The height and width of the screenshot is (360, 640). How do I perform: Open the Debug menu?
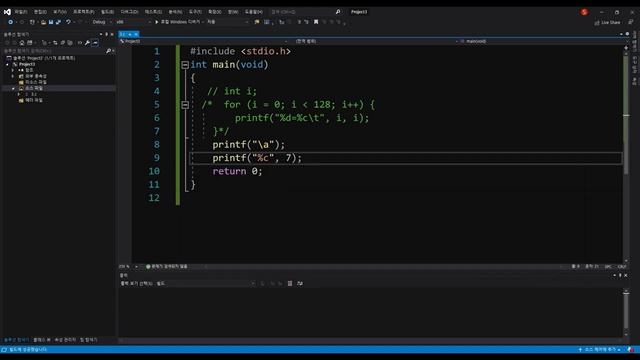[x=129, y=12]
